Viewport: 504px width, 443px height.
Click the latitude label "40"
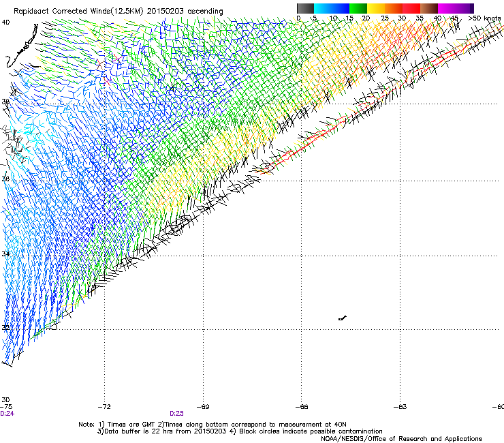(x=5, y=22)
